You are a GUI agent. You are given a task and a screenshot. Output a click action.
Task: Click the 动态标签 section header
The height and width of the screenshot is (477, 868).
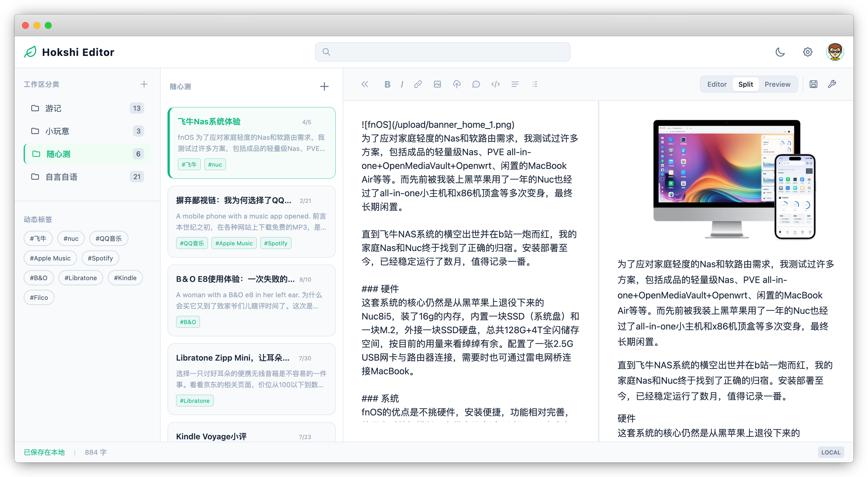coord(38,220)
